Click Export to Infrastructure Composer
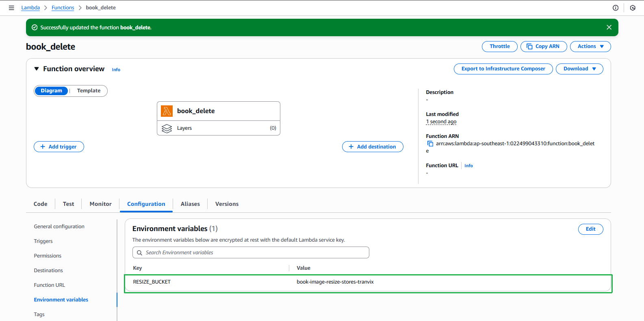The image size is (644, 321). [503, 69]
